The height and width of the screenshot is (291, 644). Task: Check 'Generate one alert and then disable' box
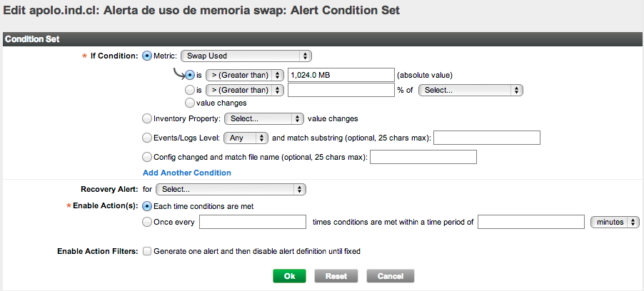coord(147,251)
